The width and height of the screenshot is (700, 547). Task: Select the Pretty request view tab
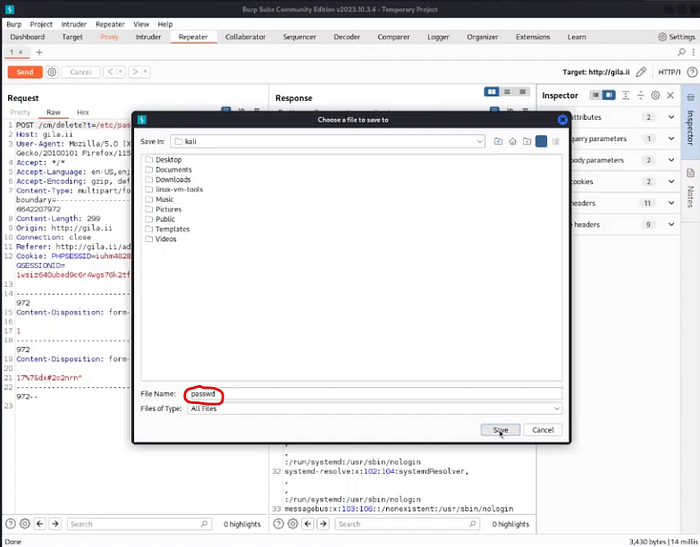20,112
